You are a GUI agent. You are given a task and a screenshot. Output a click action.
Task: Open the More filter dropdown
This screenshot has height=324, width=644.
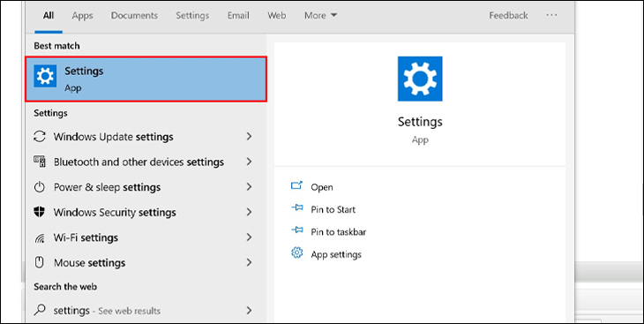[x=321, y=16]
